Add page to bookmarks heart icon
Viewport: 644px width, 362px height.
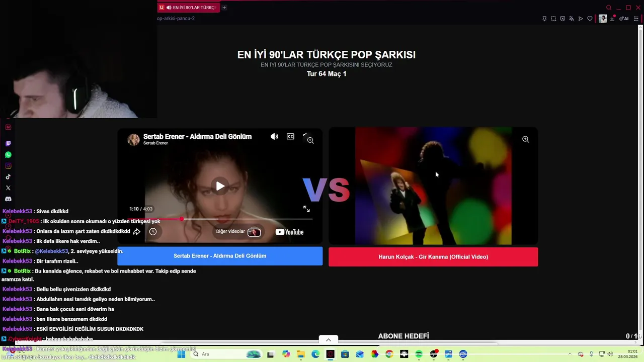[590, 19]
